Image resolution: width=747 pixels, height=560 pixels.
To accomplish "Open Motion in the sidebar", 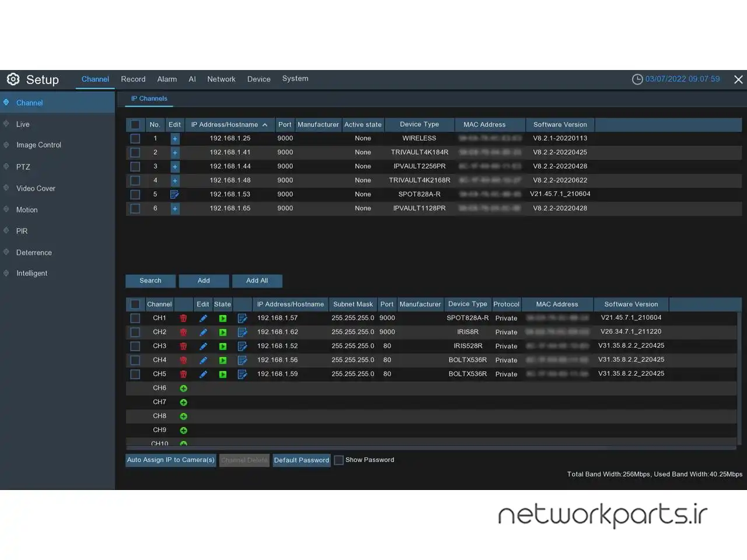I will (x=27, y=210).
